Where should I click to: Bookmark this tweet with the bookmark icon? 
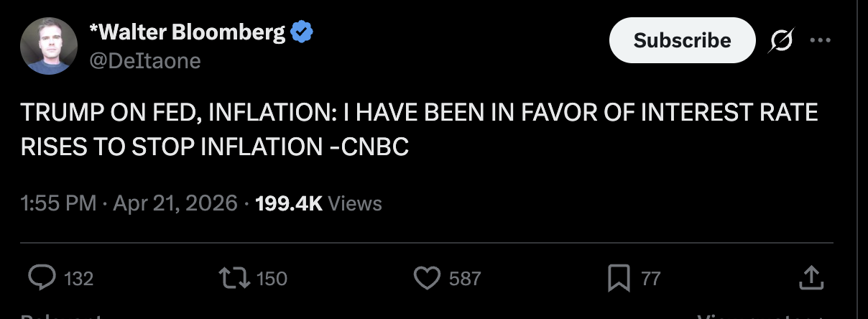[618, 278]
